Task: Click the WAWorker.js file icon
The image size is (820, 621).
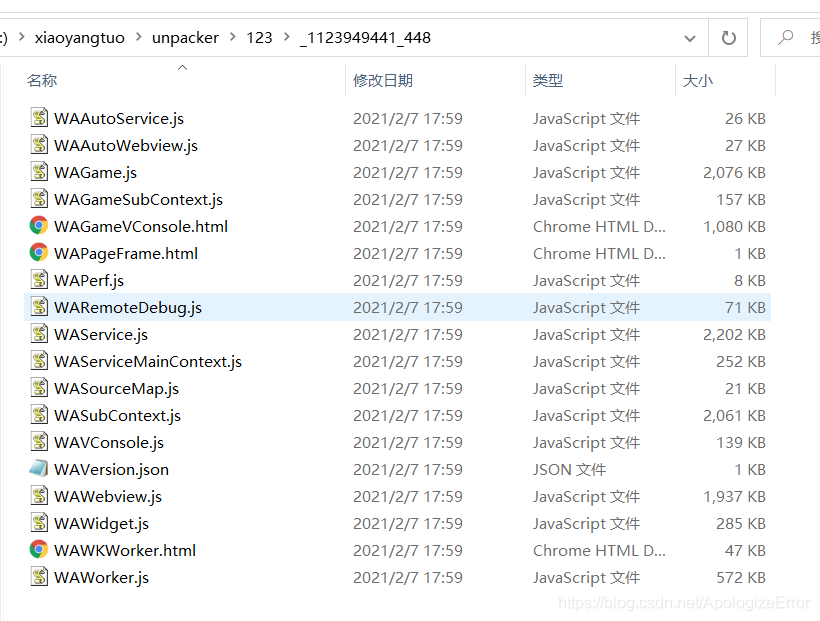Action: tap(39, 577)
